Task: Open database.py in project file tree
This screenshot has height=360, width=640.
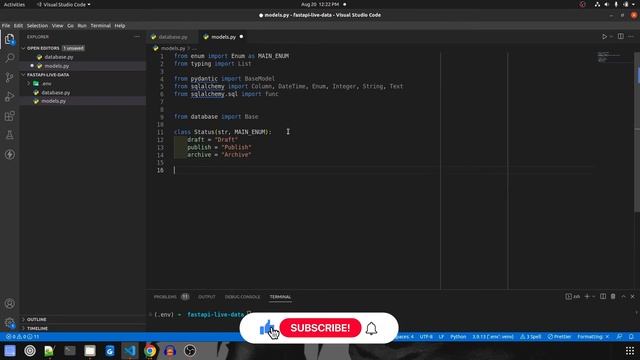Action: 56,93
